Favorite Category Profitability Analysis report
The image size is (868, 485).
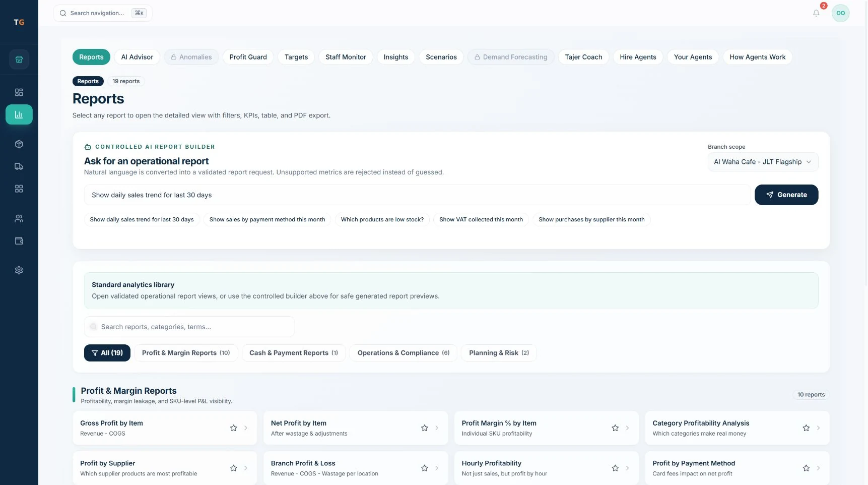tap(806, 428)
